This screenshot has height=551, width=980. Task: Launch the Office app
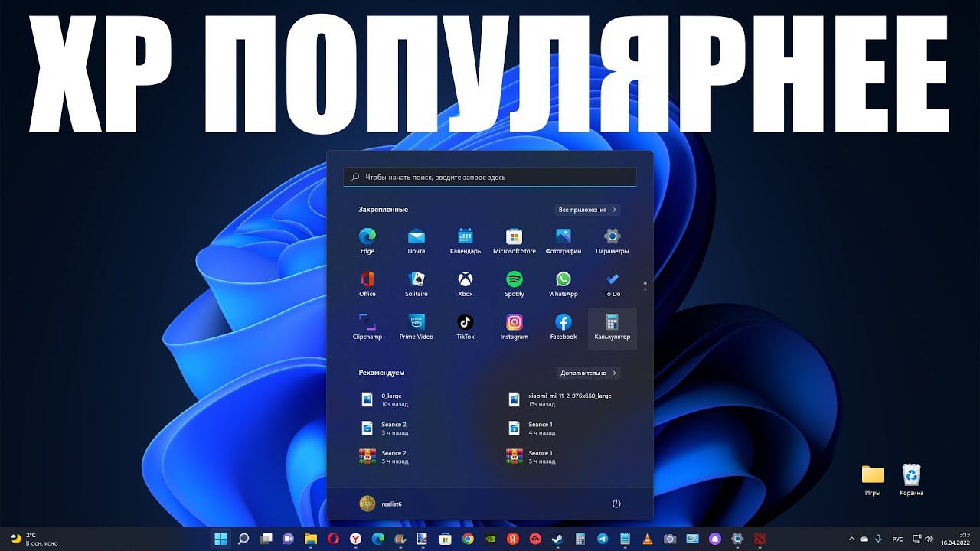[x=367, y=283]
